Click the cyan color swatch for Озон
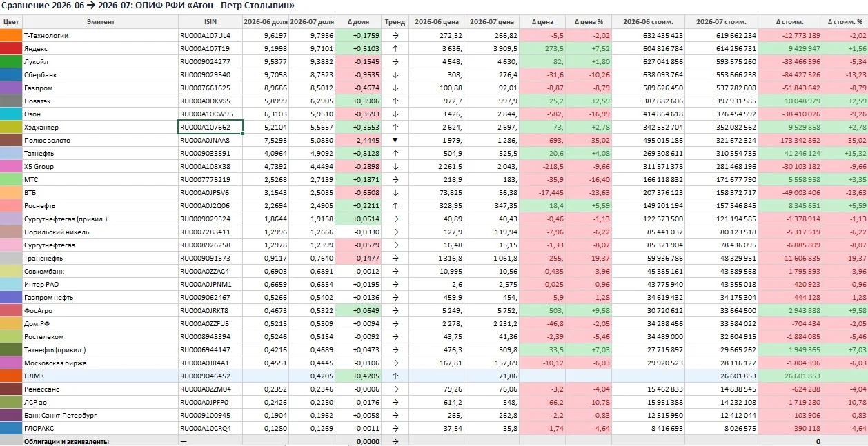The width and height of the screenshot is (868, 446). pyautogui.click(x=11, y=114)
